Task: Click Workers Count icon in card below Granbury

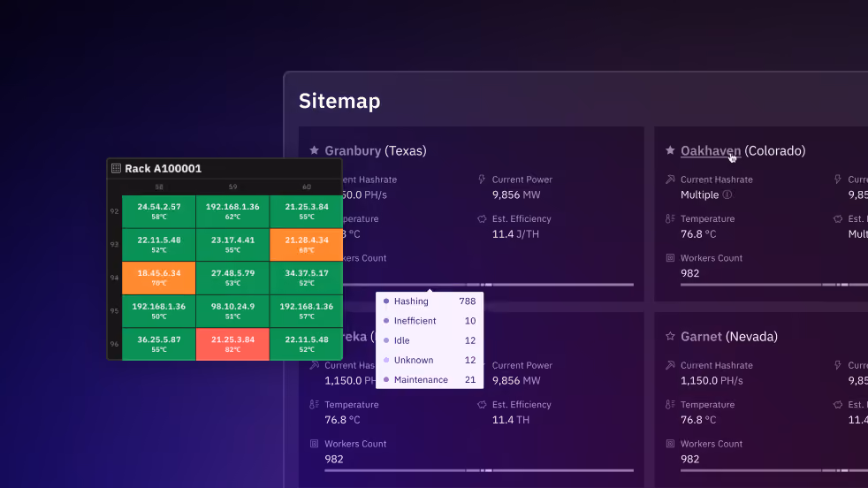Action: pyautogui.click(x=315, y=444)
